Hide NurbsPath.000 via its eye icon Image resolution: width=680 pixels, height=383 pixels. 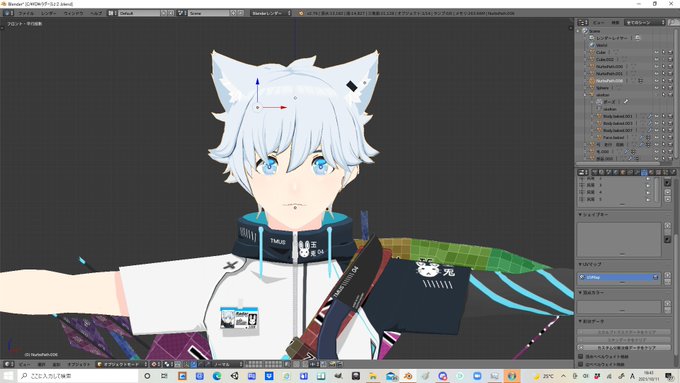click(x=657, y=66)
